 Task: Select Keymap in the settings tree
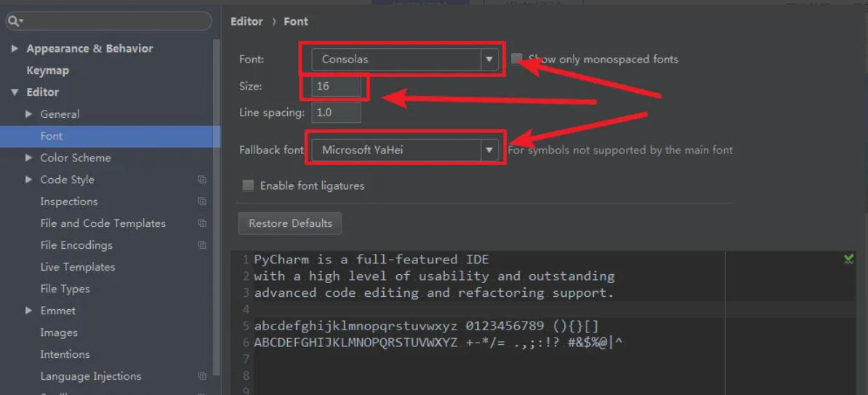click(x=47, y=71)
